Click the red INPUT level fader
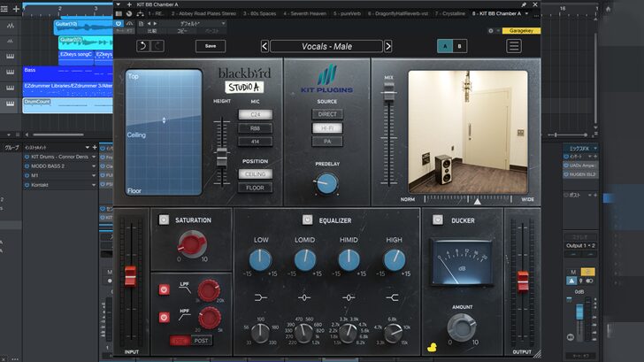Screen dimensions: 644x362 pyautogui.click(x=130, y=276)
